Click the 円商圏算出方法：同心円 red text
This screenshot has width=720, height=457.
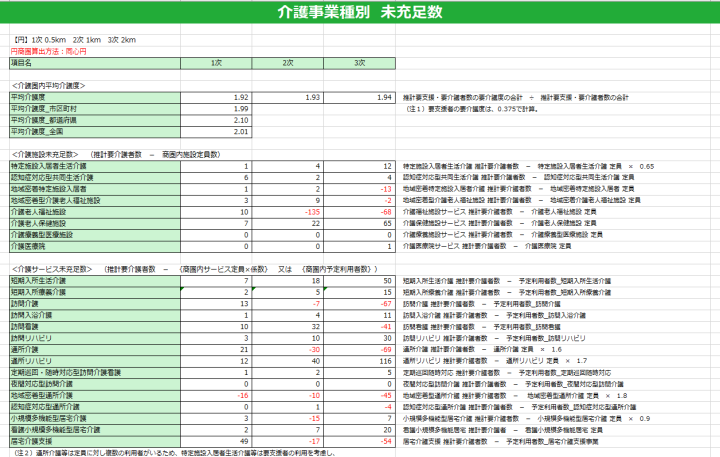coord(48,51)
